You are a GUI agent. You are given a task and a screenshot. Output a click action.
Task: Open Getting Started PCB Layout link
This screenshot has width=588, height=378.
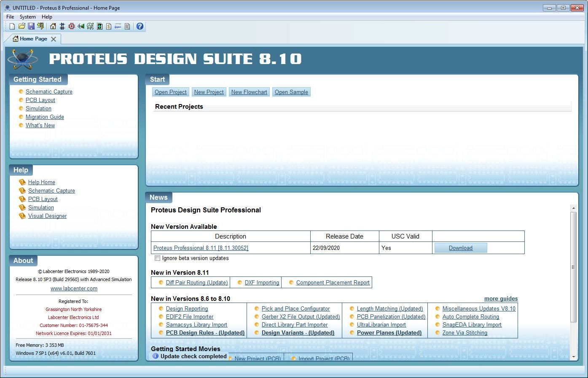(x=40, y=100)
